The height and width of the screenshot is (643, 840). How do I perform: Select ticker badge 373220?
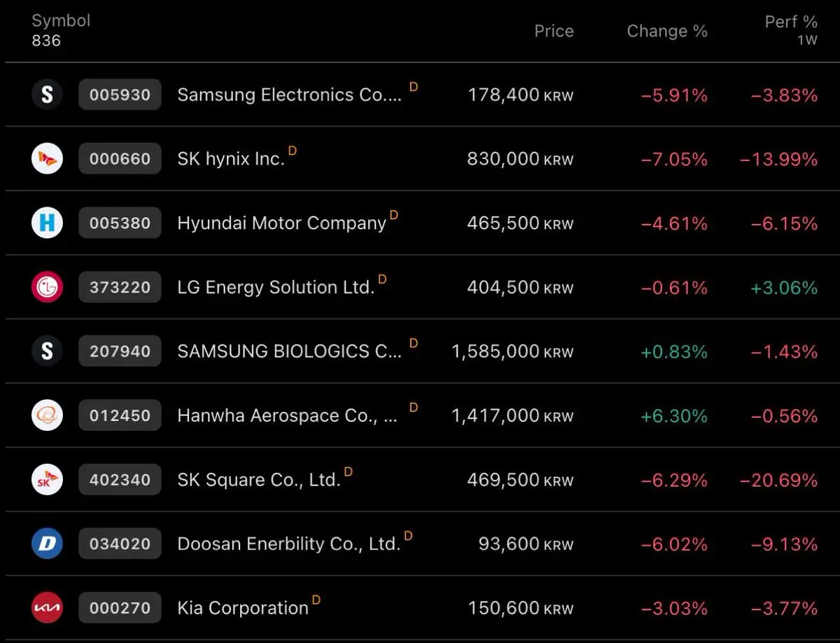point(120,287)
